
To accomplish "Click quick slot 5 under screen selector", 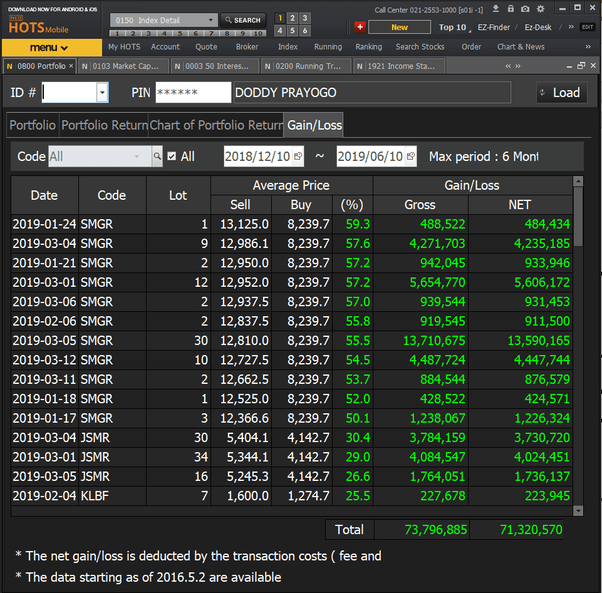I will click(180, 33).
